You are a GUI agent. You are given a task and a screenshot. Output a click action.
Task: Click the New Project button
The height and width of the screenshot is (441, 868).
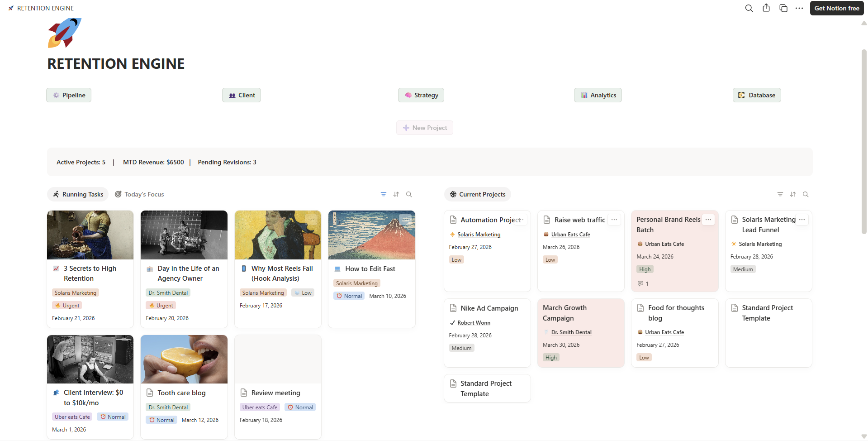pos(425,128)
